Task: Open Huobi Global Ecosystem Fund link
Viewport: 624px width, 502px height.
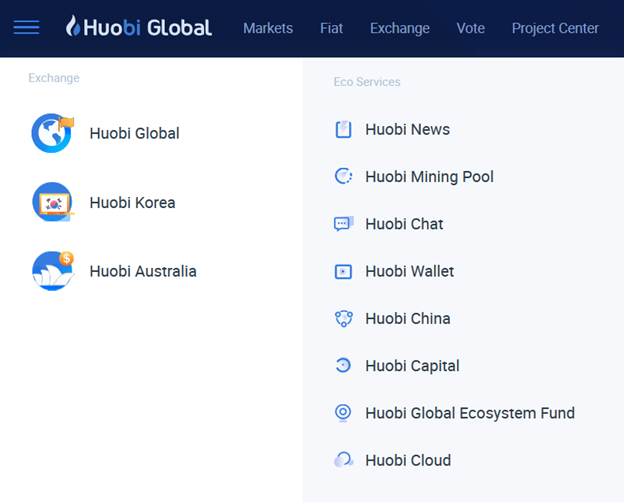Action: tap(470, 413)
